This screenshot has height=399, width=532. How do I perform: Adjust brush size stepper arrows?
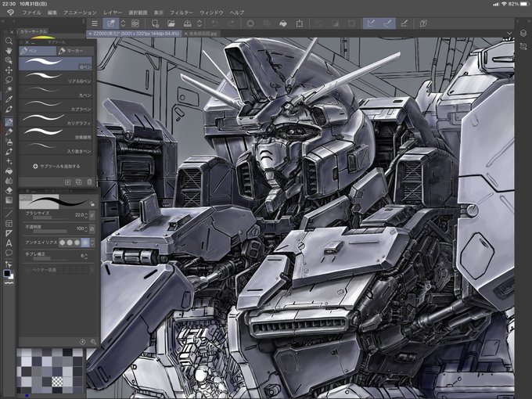86,215
